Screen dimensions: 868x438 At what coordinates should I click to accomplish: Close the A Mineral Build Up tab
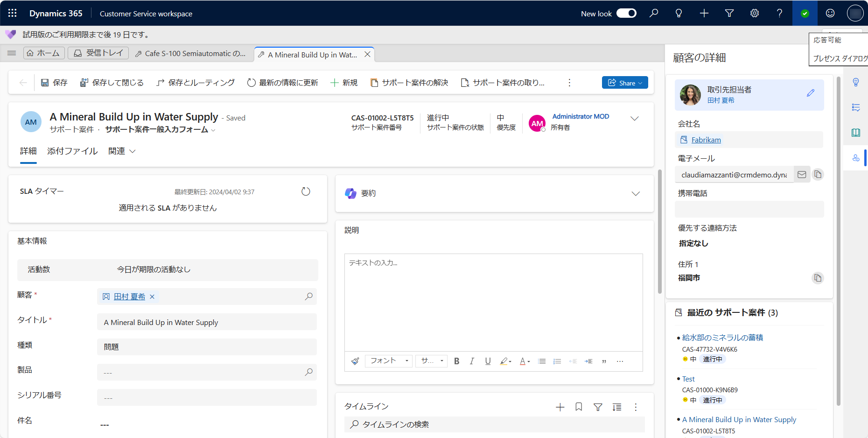tap(367, 55)
